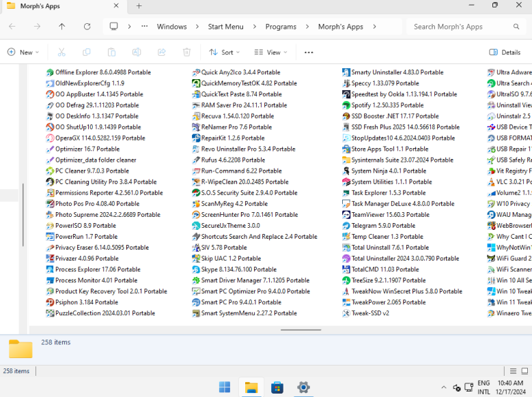Open the See more ellipsis toolbar menu
Viewport: 532px width, 397px height.
pos(309,53)
